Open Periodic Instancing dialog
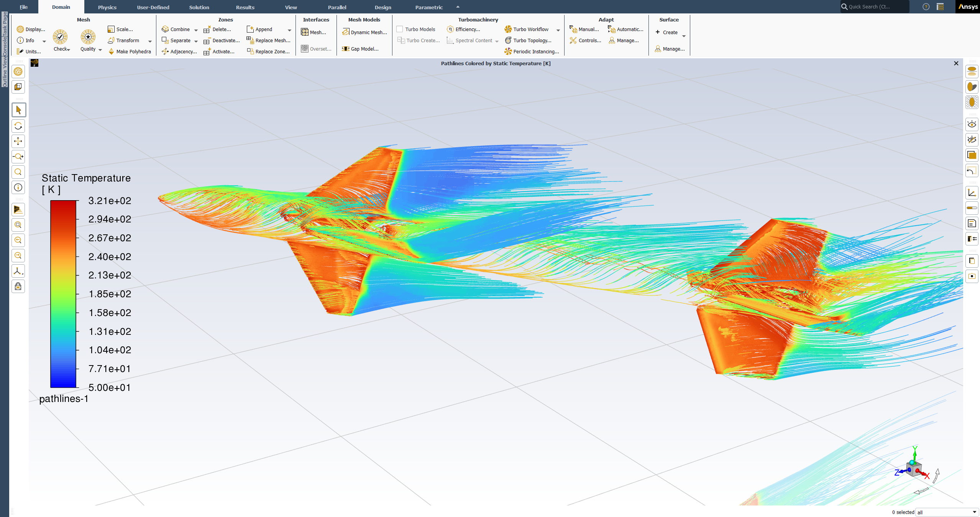 pos(532,51)
